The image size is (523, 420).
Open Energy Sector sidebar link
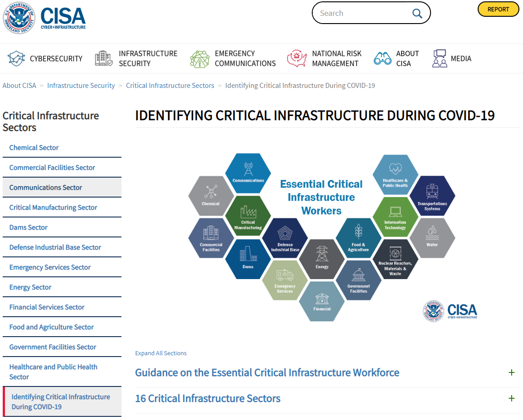(30, 287)
